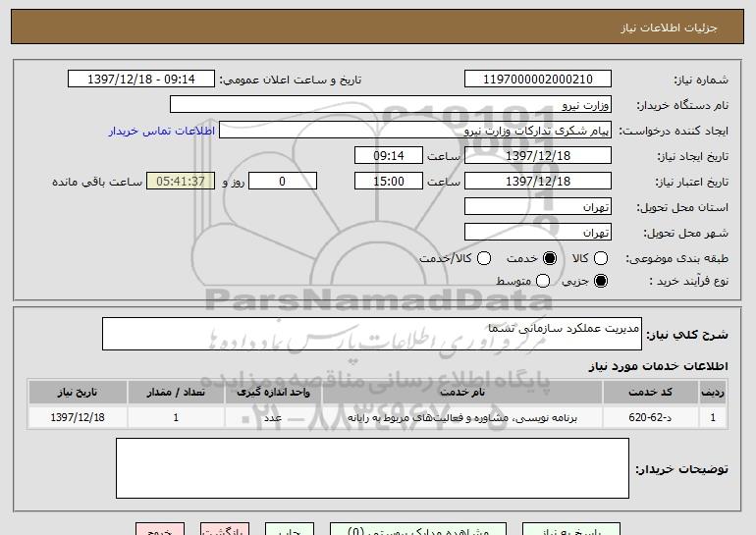Click the پاسخ به نیاز button
Image resolution: width=756 pixels, height=535 pixels.
pyautogui.click(x=571, y=529)
